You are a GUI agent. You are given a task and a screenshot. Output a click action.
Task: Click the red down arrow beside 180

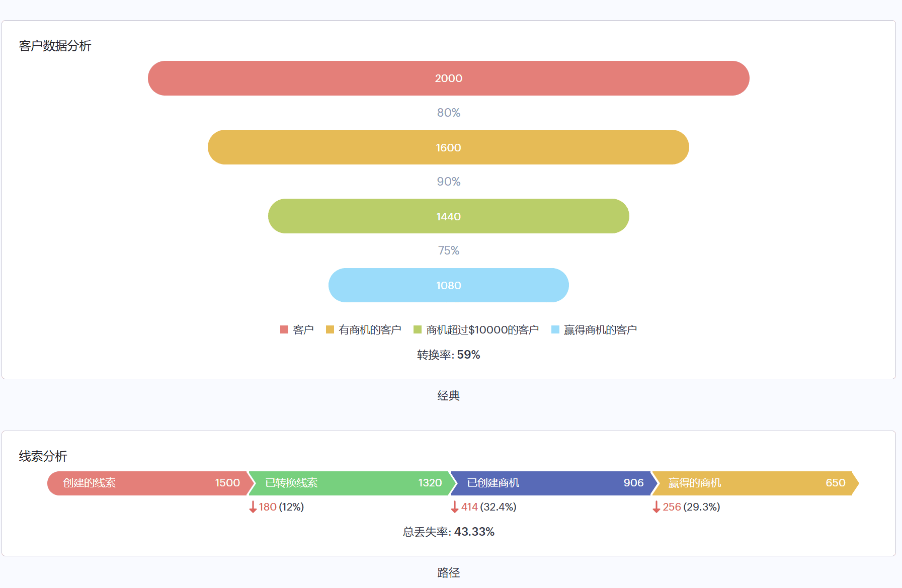pyautogui.click(x=253, y=507)
